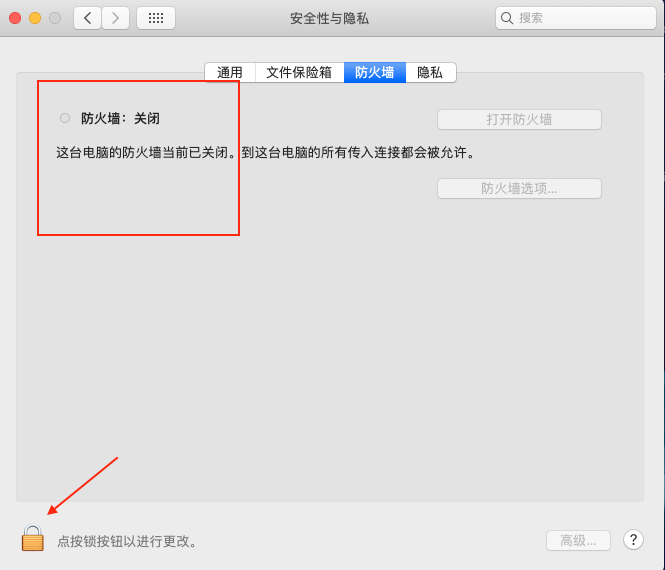
Task: Show all preferences using the grid icon
Action: 156,18
